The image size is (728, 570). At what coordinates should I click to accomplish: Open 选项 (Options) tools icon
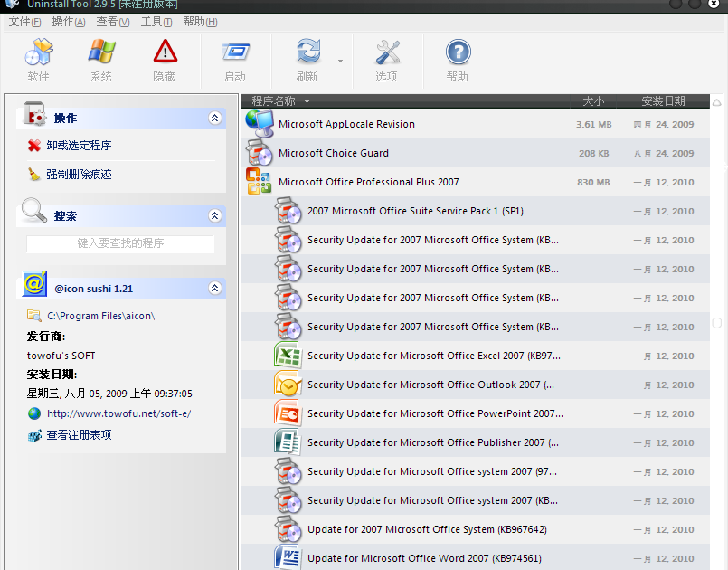pyautogui.click(x=387, y=61)
